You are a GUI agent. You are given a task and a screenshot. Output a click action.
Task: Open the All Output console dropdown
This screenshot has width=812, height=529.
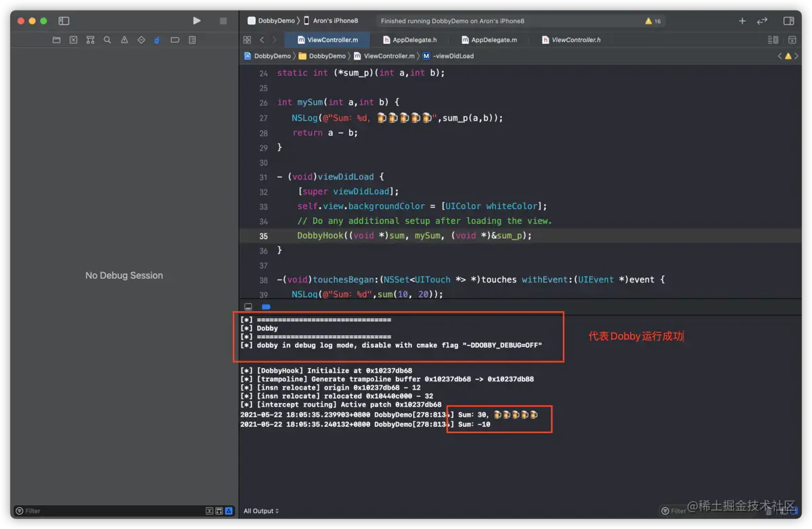[x=261, y=511]
